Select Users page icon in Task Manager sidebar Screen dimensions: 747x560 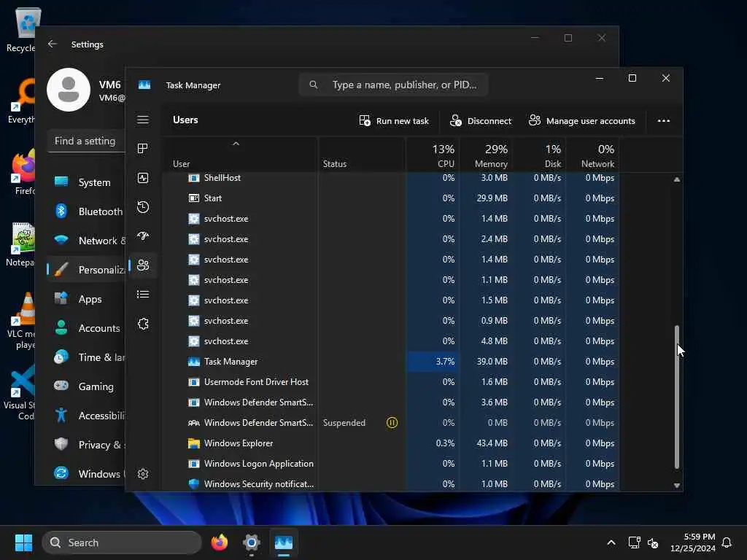[x=143, y=265]
